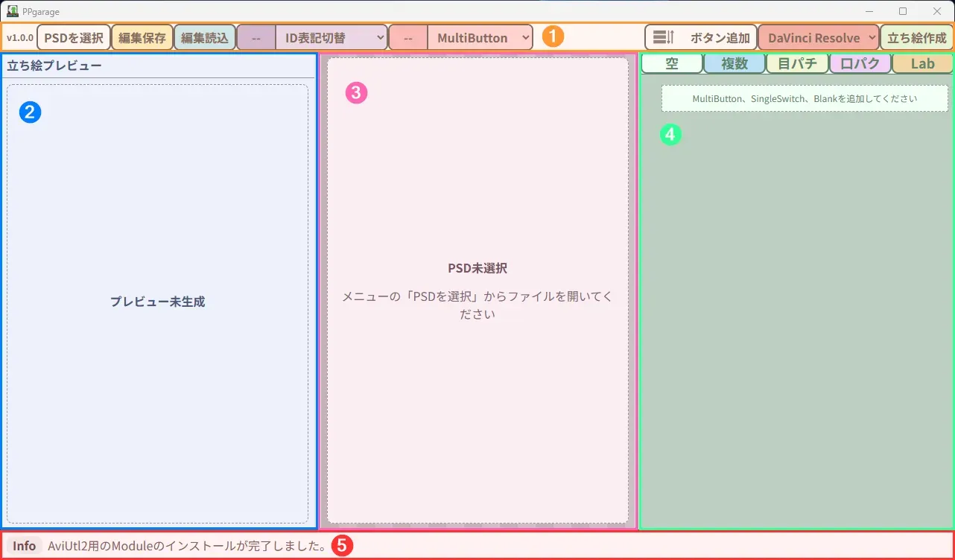Load edits using the 編集読込 button
This screenshot has height=560, width=955.
(205, 37)
